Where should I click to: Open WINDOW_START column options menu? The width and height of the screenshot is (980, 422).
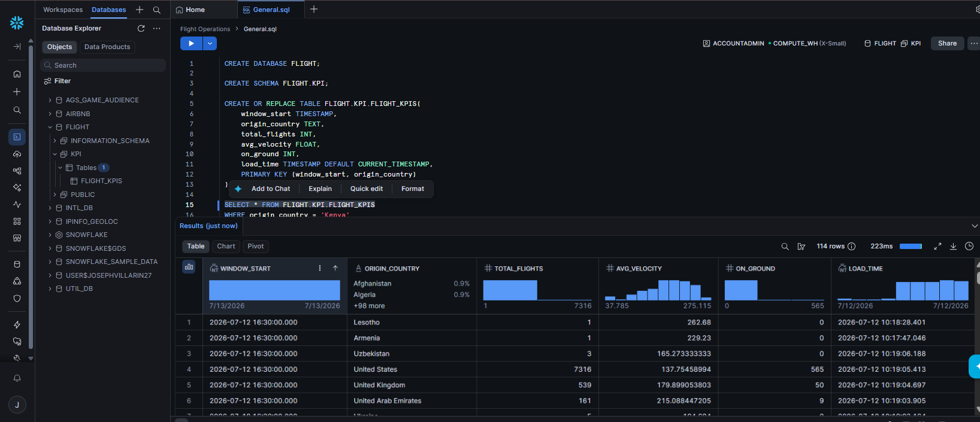tap(320, 268)
